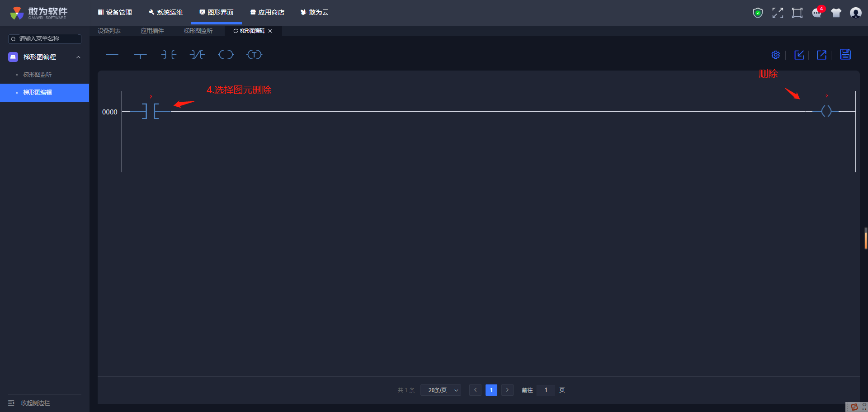Open 敢为云 menu
Screen dimensions: 868x412
click(x=315, y=12)
